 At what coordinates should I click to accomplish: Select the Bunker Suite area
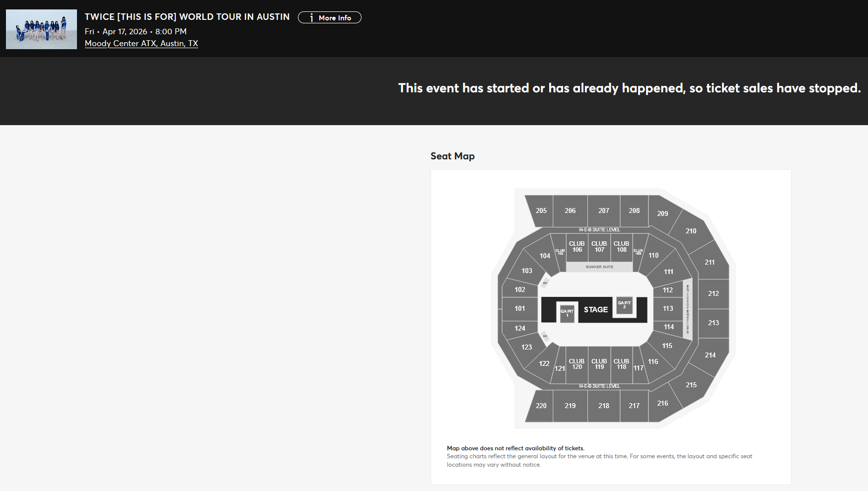tap(599, 267)
